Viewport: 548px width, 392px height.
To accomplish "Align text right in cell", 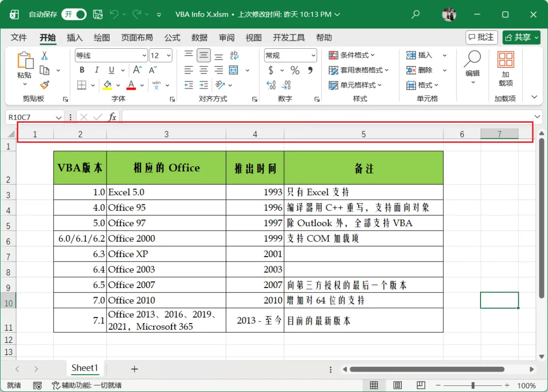I will point(219,70).
